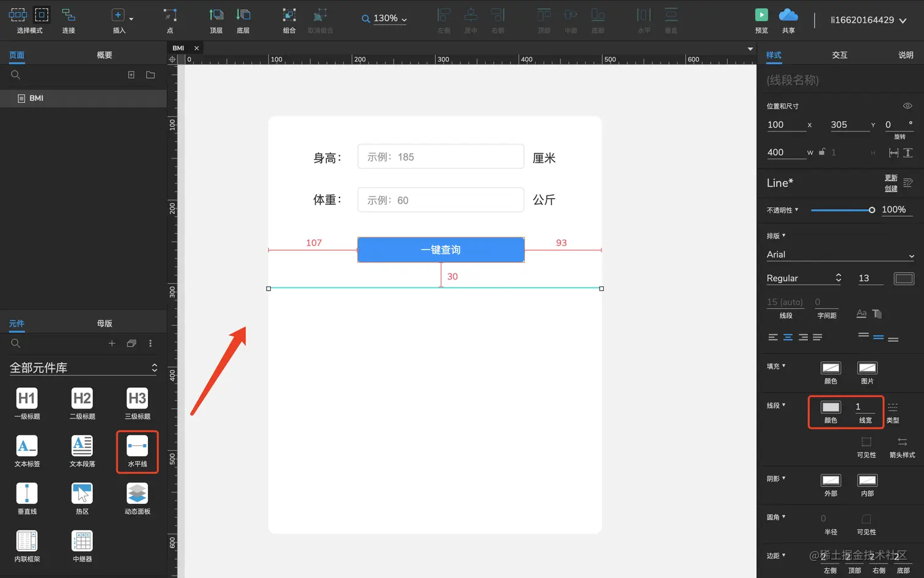Open the Arial font family dropdown
924x578 pixels.
pos(840,254)
